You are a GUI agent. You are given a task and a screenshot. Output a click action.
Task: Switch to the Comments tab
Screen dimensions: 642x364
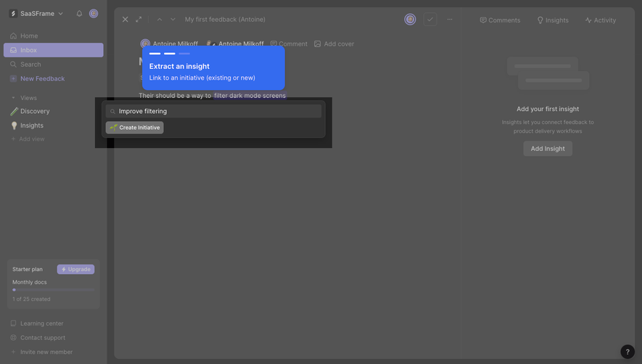point(500,20)
